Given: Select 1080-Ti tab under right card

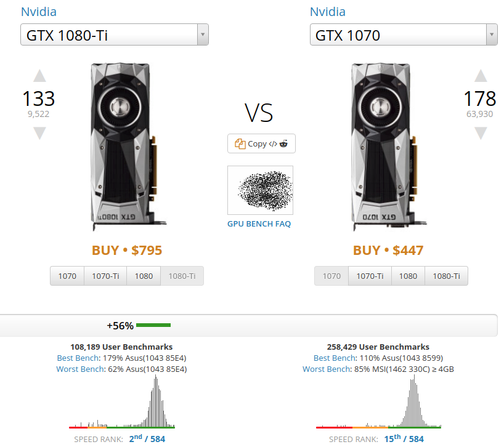Looking at the screenshot, I should point(446,276).
